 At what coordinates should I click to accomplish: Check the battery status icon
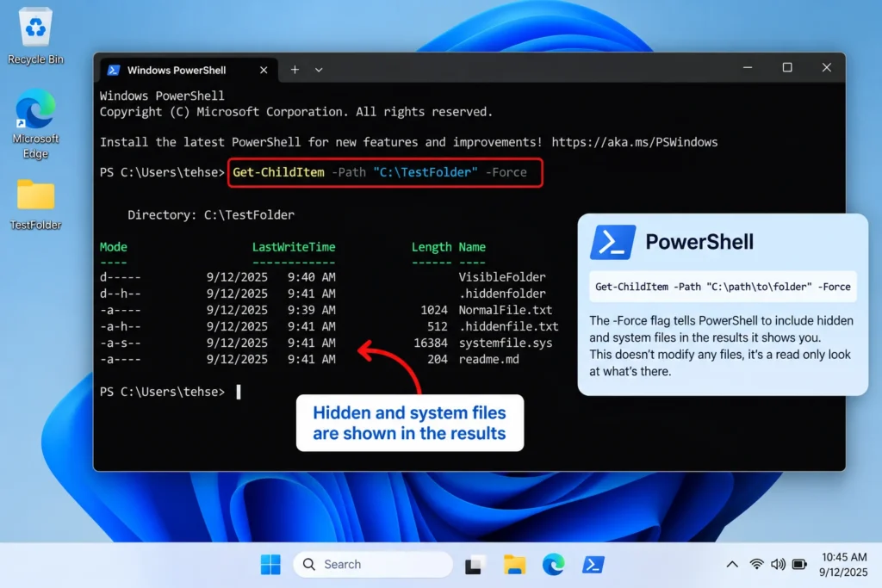pyautogui.click(x=799, y=565)
